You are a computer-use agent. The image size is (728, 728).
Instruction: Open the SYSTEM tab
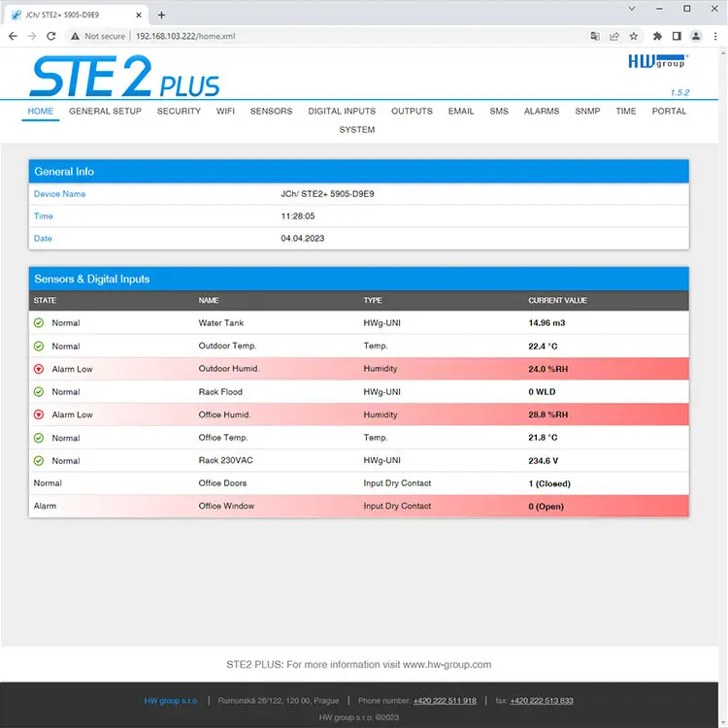tap(357, 129)
